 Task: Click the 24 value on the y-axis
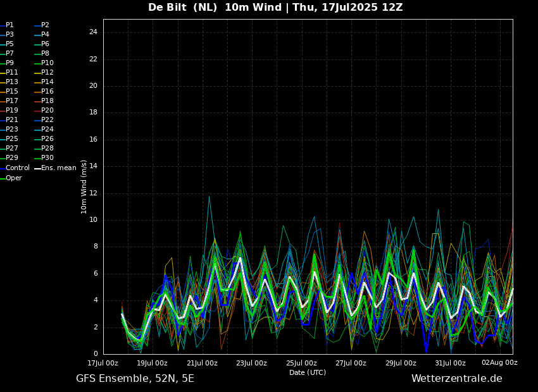pyautogui.click(x=93, y=32)
